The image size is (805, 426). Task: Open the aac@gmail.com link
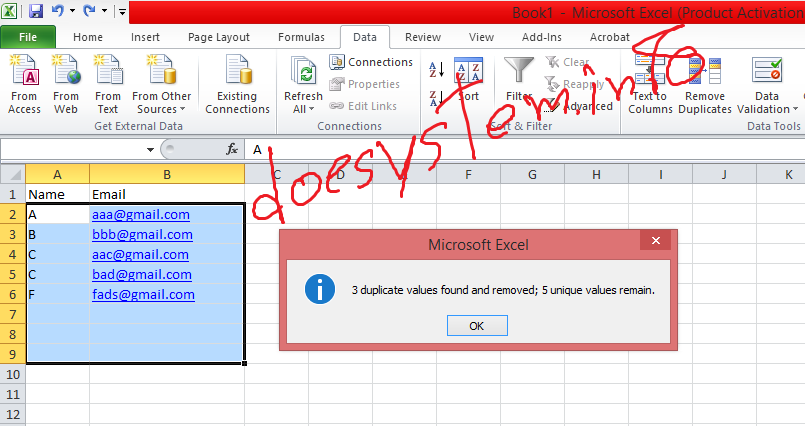(140, 255)
